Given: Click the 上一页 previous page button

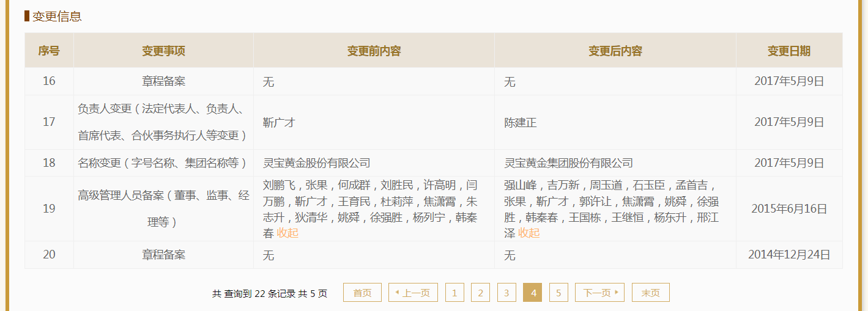Looking at the screenshot, I should pyautogui.click(x=413, y=293).
